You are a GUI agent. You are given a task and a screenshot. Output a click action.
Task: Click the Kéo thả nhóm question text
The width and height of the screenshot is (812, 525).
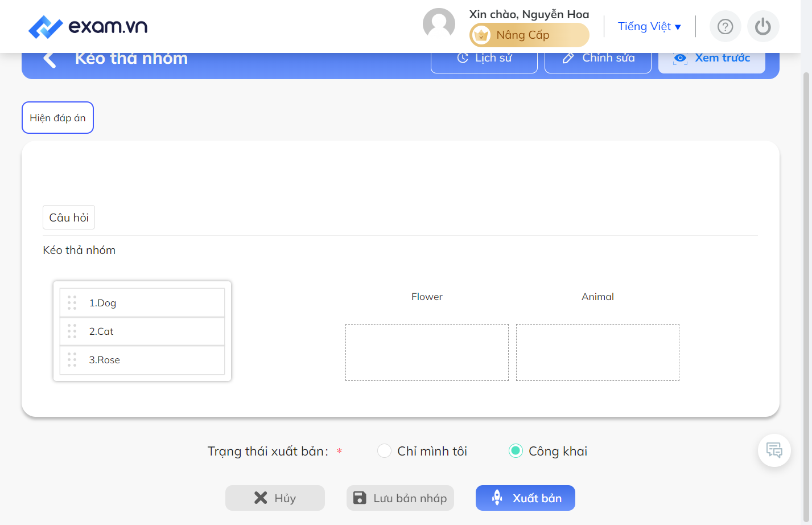79,250
